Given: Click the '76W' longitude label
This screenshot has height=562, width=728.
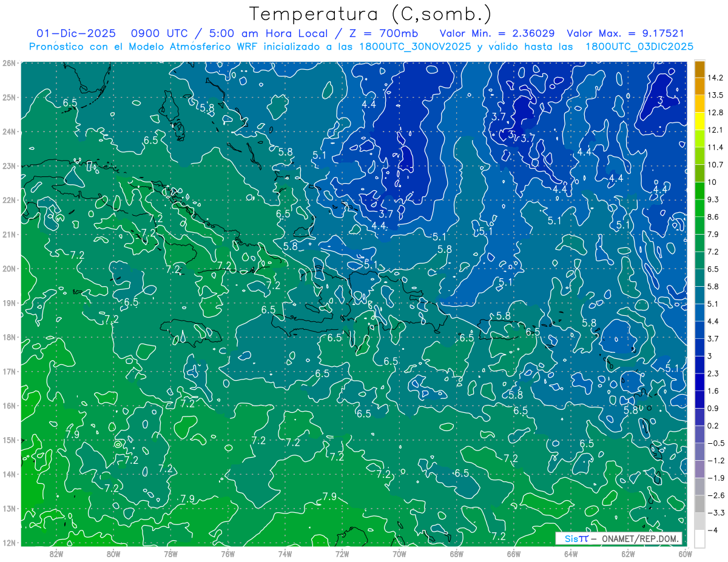Looking at the screenshot, I should click(x=228, y=553).
